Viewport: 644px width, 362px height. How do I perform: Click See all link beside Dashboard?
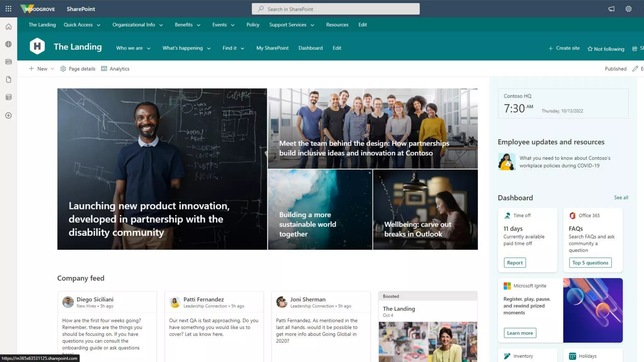[x=621, y=198]
